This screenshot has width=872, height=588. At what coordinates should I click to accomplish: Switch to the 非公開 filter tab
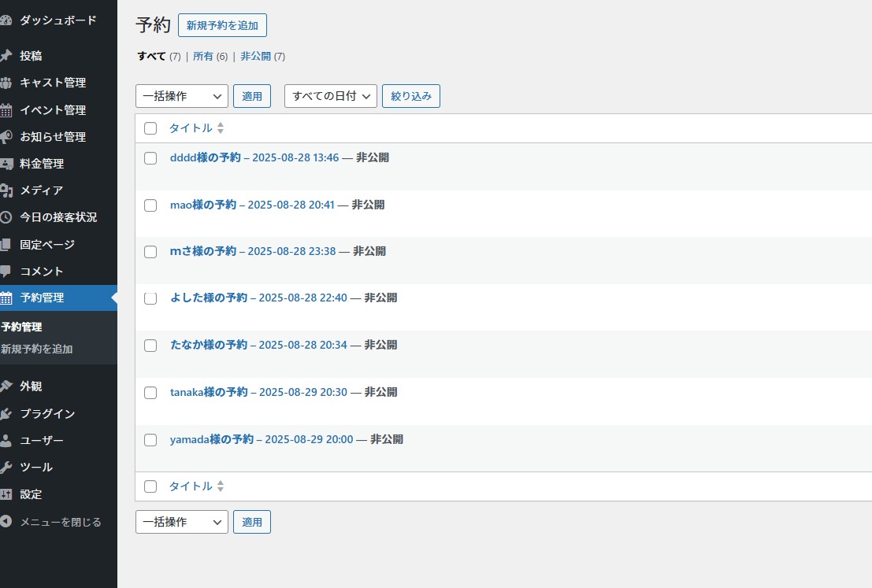click(x=255, y=57)
